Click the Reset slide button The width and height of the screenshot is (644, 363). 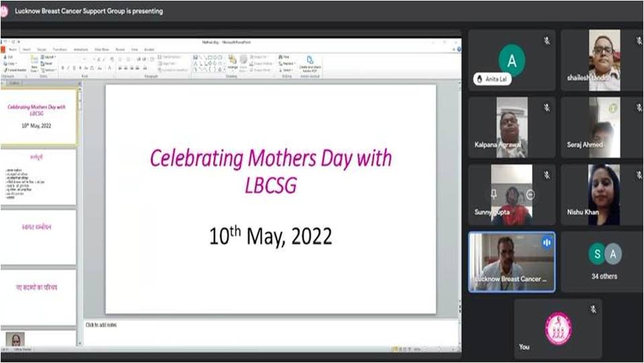tap(46, 64)
